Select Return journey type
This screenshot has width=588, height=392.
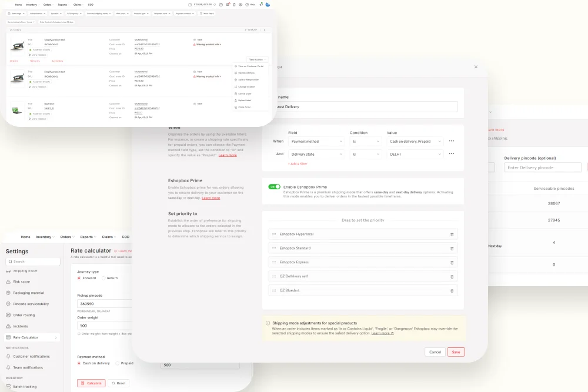click(103, 278)
